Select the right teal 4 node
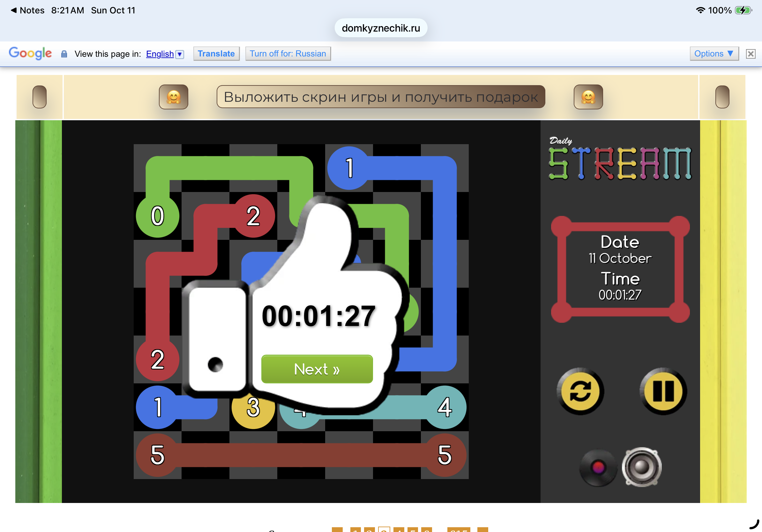Viewport: 762px width, 532px height. click(x=445, y=407)
